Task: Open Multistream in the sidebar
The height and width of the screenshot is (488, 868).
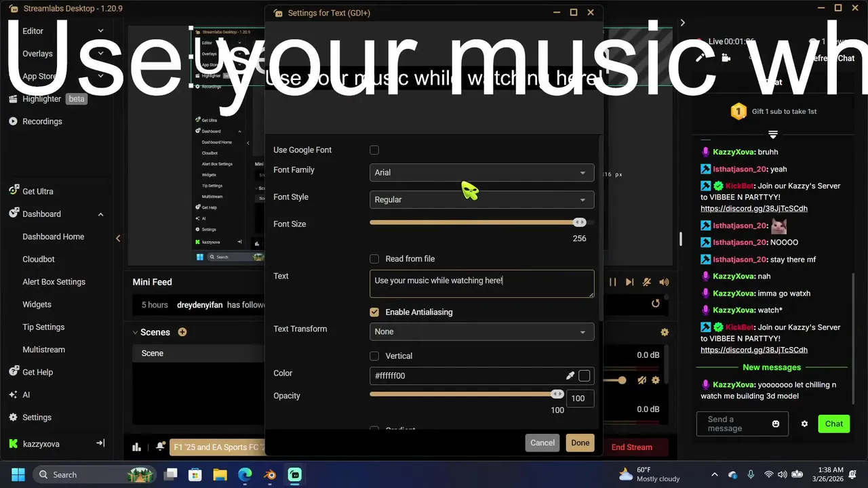Action: click(44, 350)
